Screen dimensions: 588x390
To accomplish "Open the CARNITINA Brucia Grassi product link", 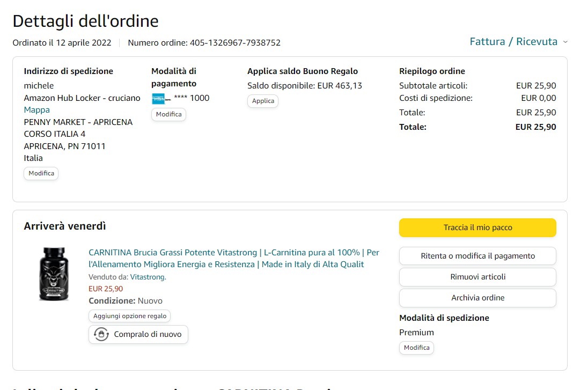I will pyautogui.click(x=233, y=259).
